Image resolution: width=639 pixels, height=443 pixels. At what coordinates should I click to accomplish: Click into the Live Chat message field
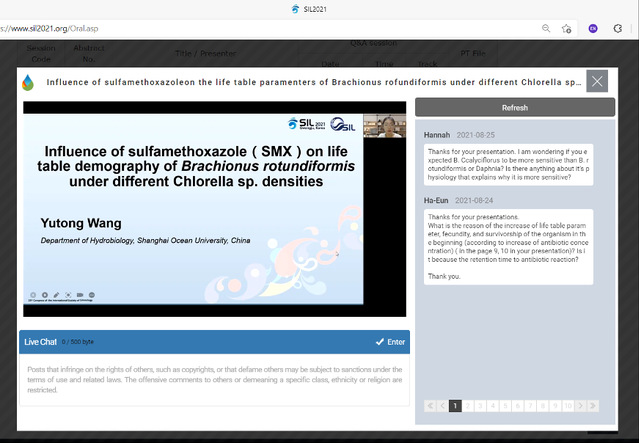click(x=213, y=379)
